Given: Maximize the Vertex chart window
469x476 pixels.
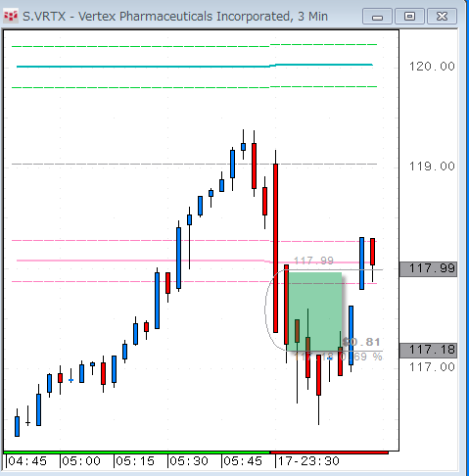Looking at the screenshot, I should (409, 17).
